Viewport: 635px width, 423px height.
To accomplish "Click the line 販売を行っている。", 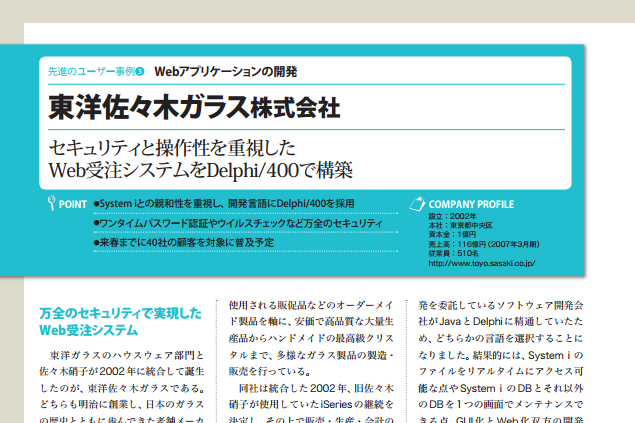I will 270,372.
